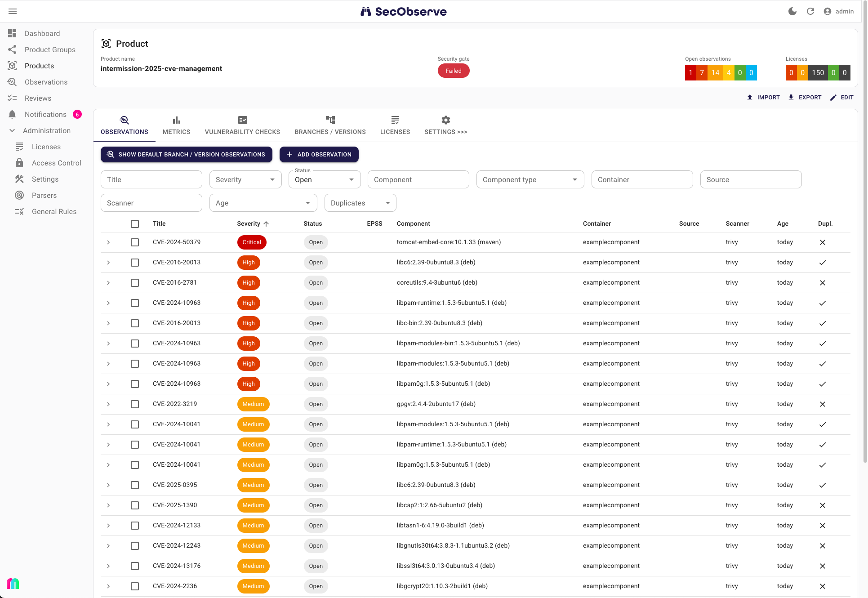Image resolution: width=868 pixels, height=598 pixels.
Task: Click the SecObserve logo
Action: [x=404, y=11]
